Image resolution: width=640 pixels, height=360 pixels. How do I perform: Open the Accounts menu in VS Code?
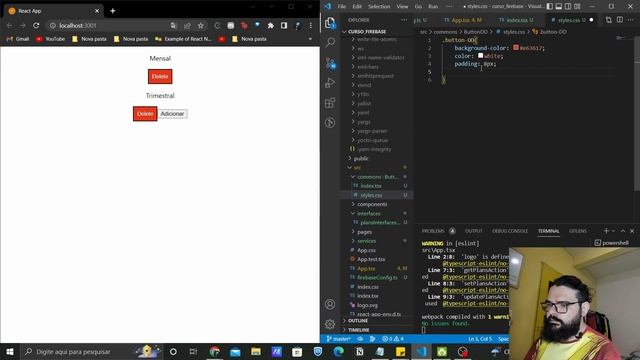[330, 304]
